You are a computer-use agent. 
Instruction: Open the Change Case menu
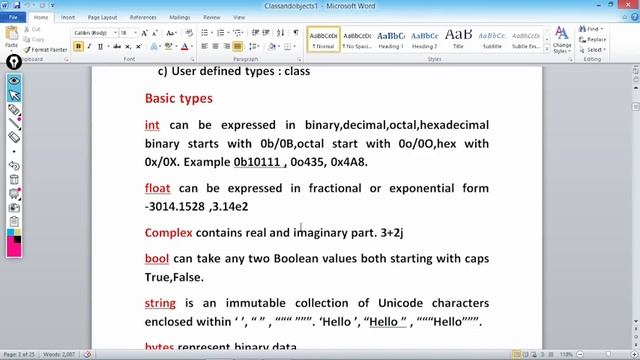(x=171, y=33)
